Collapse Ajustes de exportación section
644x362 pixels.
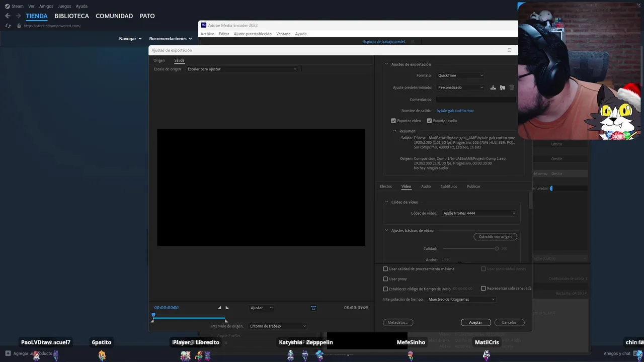(386, 64)
